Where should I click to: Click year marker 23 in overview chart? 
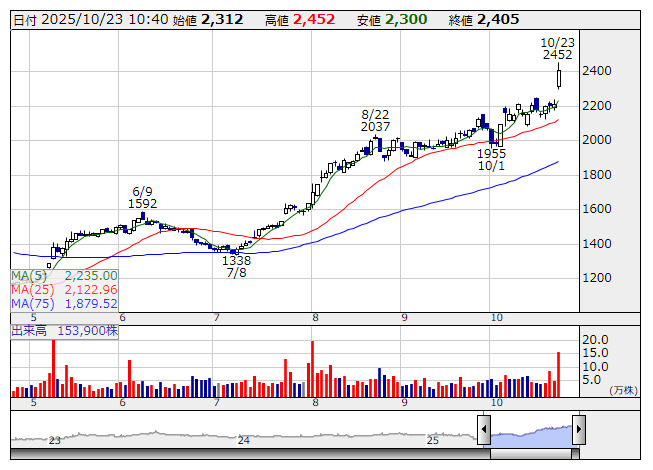[x=55, y=440]
